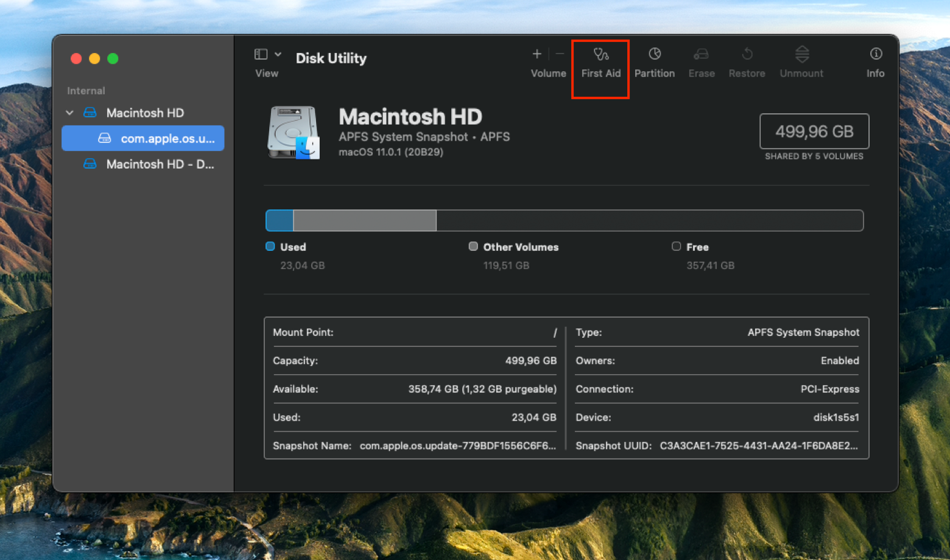Image resolution: width=950 pixels, height=560 pixels.
Task: Click the APFS System Snapshot type value
Action: [x=803, y=332]
